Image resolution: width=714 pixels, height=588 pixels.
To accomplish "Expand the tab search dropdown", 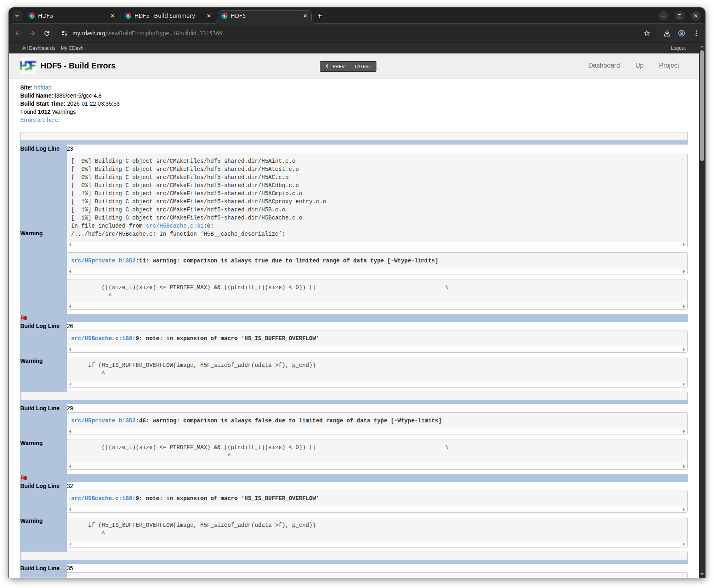I will [17, 16].
